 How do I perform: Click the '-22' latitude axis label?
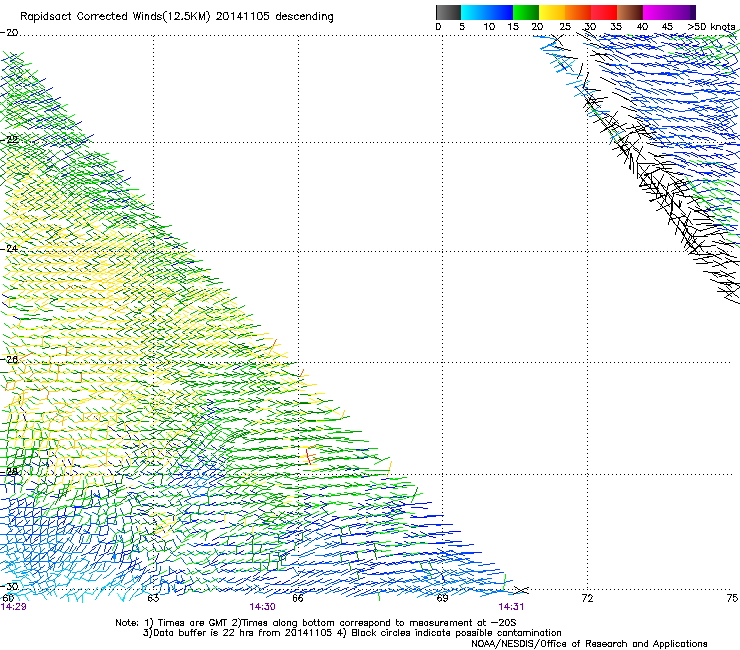pos(9,140)
